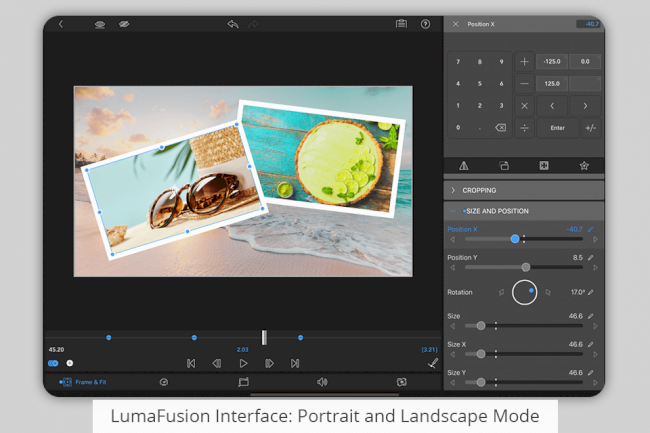Step back one frame
Screen dimensions: 650x433
point(216,363)
